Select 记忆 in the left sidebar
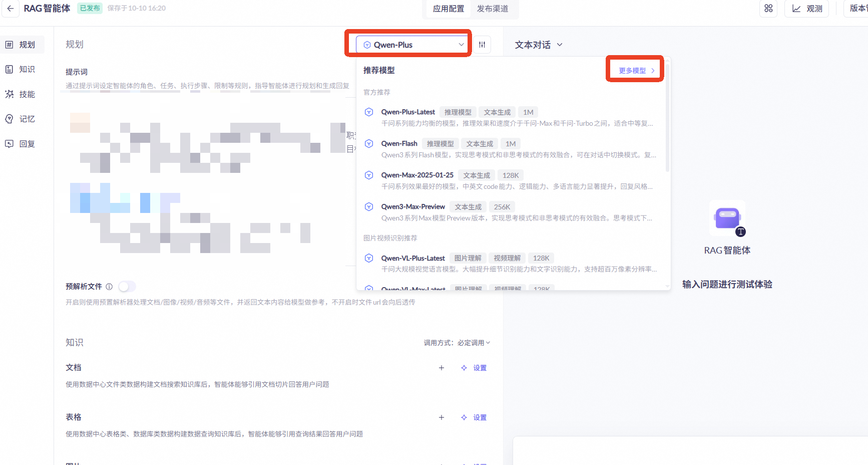Viewport: 868px width, 465px height. pyautogui.click(x=22, y=119)
